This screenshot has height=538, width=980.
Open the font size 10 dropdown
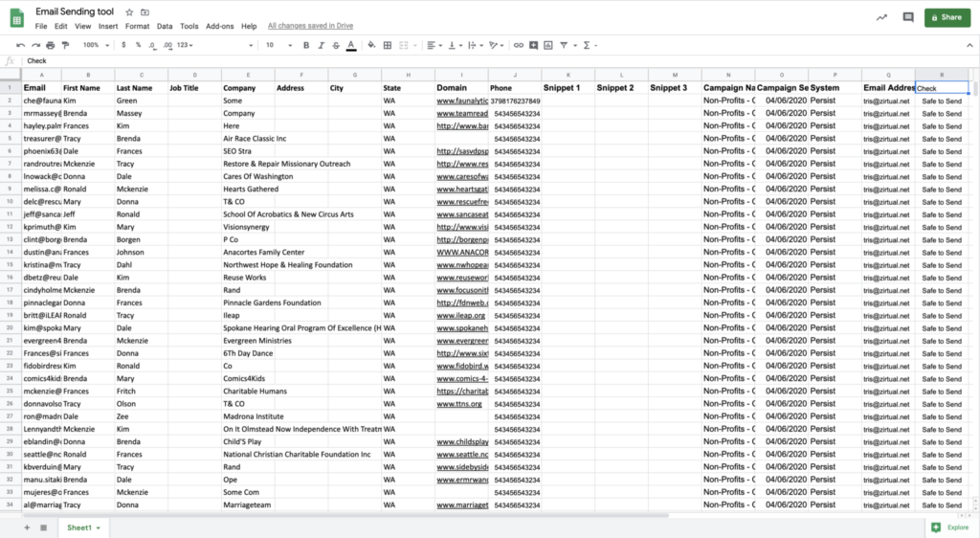pyautogui.click(x=278, y=45)
